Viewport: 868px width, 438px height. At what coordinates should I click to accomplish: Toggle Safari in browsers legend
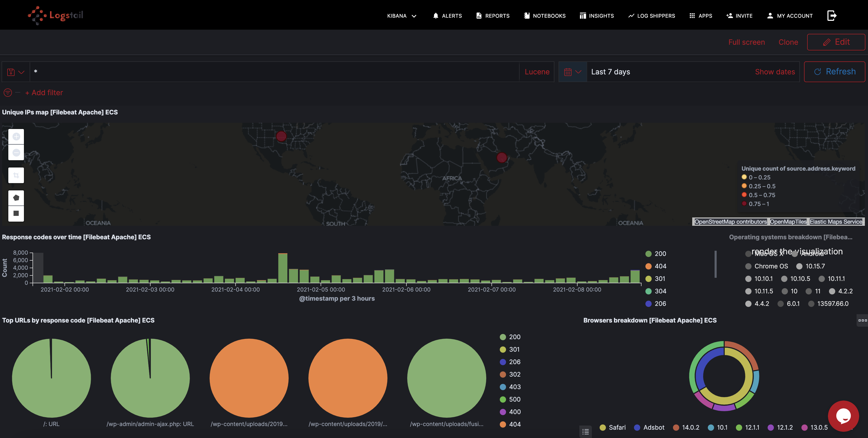[617, 428]
